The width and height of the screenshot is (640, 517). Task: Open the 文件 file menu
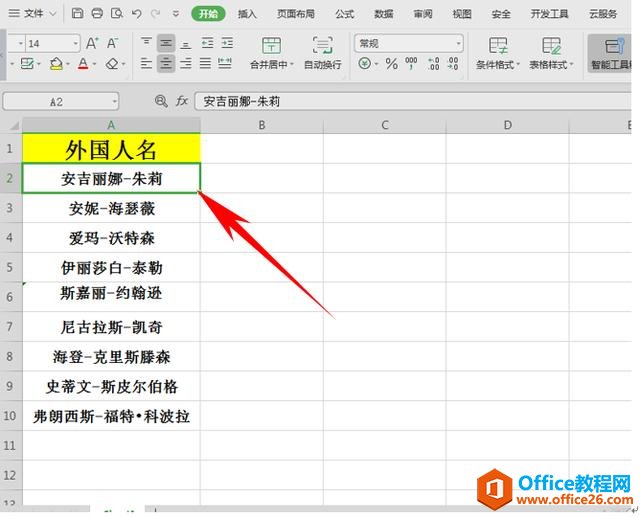point(32,13)
